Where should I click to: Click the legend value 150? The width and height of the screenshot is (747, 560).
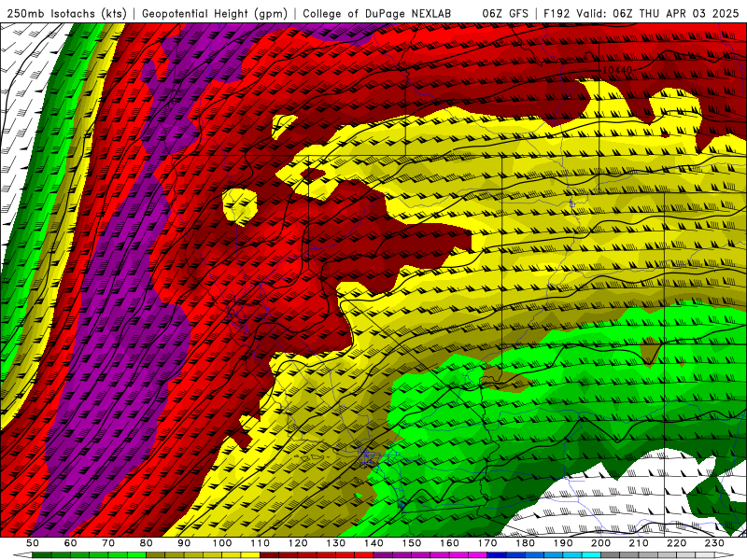pyautogui.click(x=412, y=543)
